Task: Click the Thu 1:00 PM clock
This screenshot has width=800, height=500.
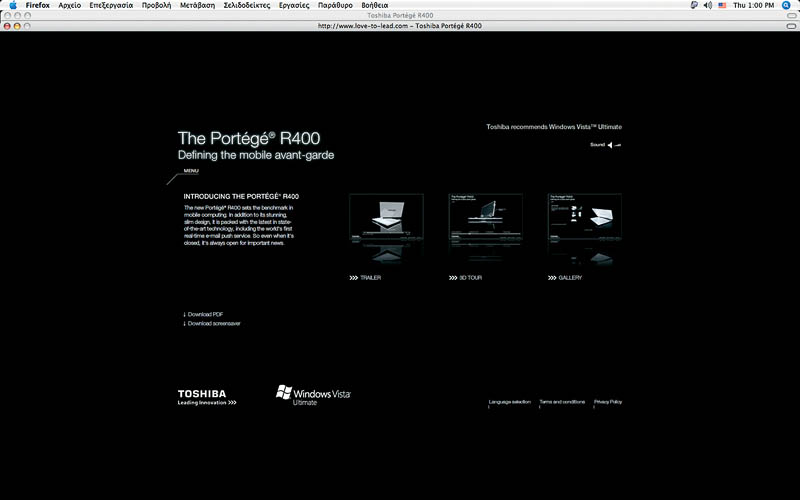Action: pyautogui.click(x=754, y=5)
